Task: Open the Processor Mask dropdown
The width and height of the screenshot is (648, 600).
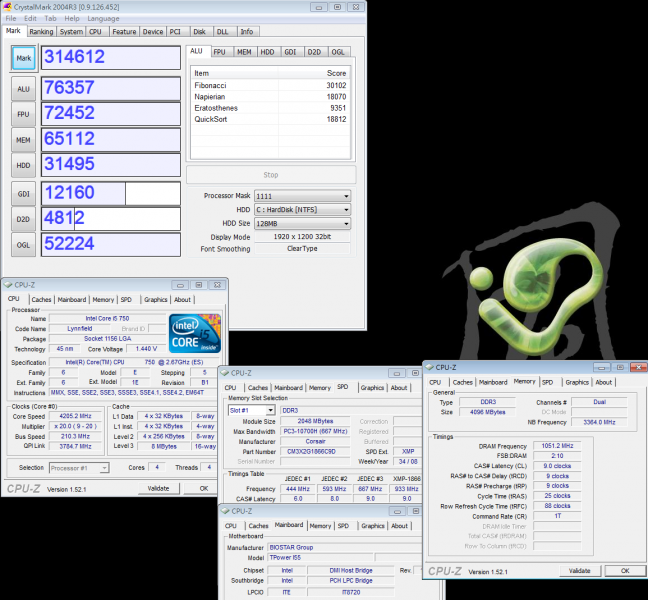Action: [x=303, y=196]
